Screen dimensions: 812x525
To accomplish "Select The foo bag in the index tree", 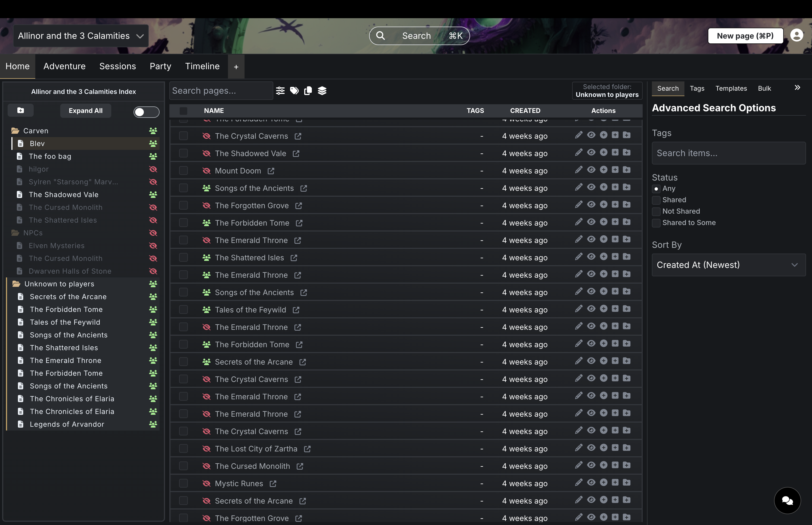I will click(x=50, y=156).
